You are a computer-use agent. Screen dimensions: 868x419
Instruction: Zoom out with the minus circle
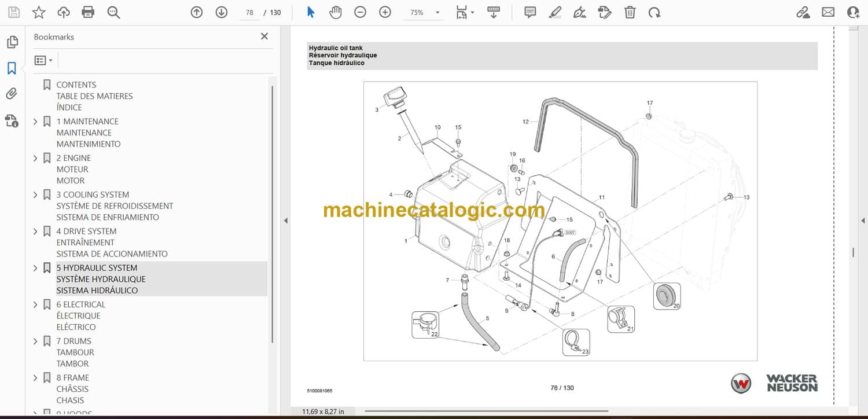(x=360, y=12)
